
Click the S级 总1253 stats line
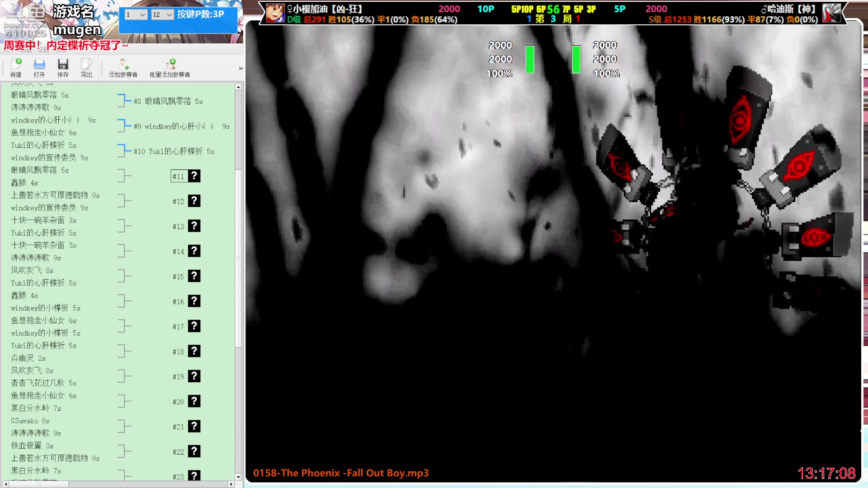(733, 19)
